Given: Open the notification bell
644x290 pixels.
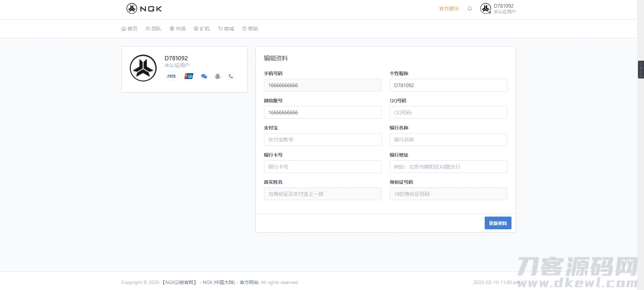Looking at the screenshot, I should coord(470,9).
